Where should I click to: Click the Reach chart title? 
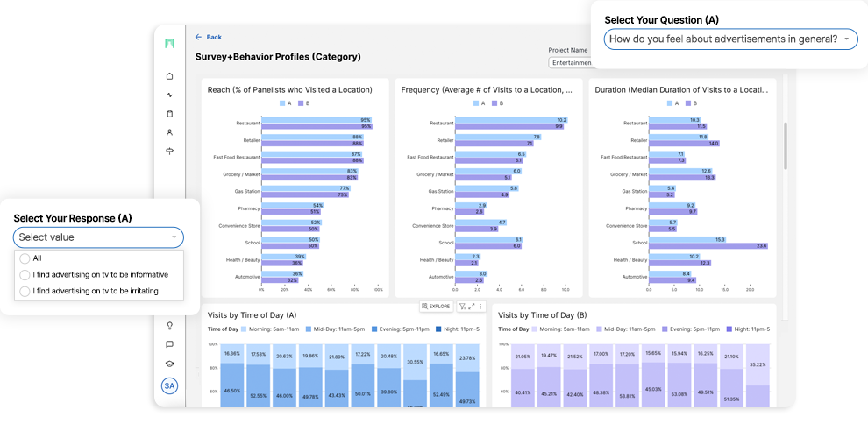pos(289,89)
